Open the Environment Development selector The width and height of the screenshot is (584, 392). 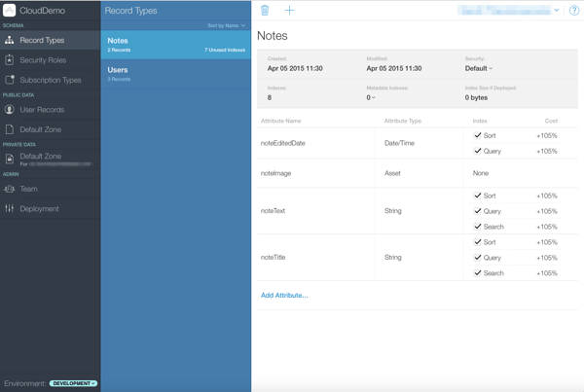pyautogui.click(x=73, y=383)
